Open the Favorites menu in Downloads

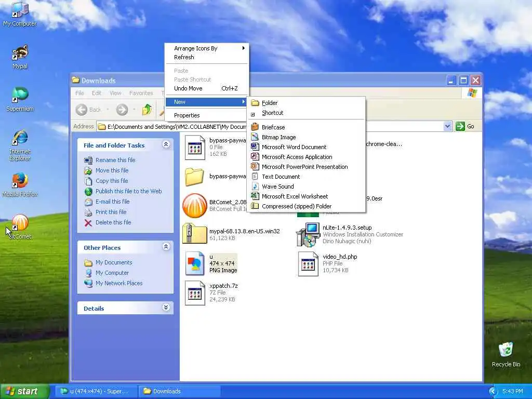(141, 93)
